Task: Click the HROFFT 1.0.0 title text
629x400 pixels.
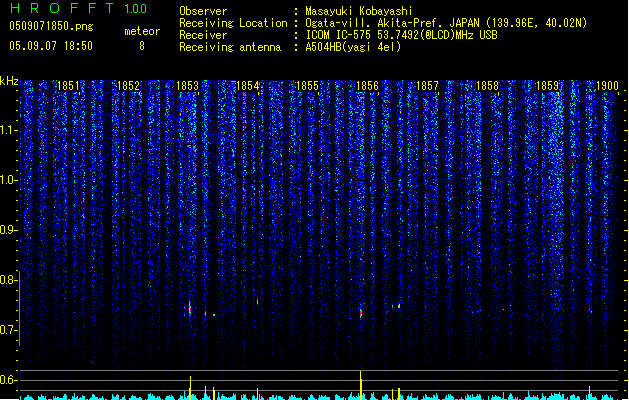Action: pos(78,8)
